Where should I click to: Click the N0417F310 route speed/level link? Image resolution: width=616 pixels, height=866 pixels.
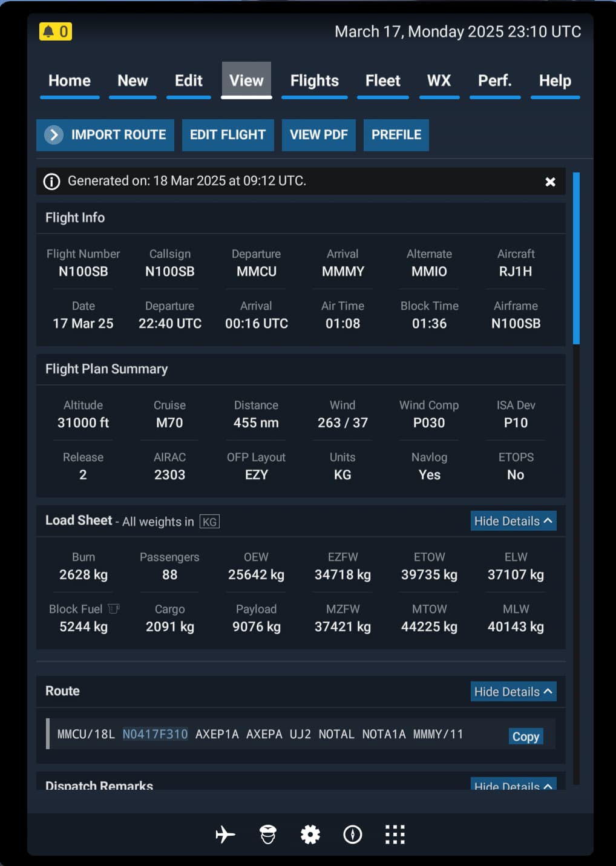point(155,734)
